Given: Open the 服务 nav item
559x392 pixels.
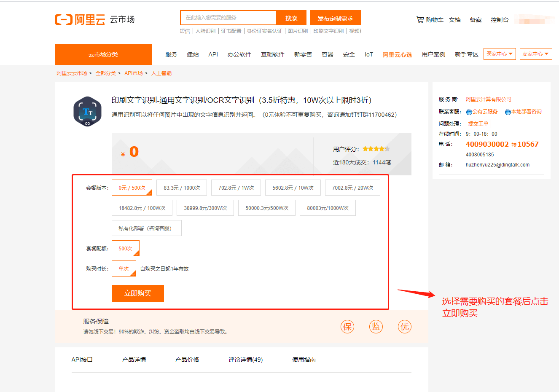Looking at the screenshot, I should click(171, 54).
